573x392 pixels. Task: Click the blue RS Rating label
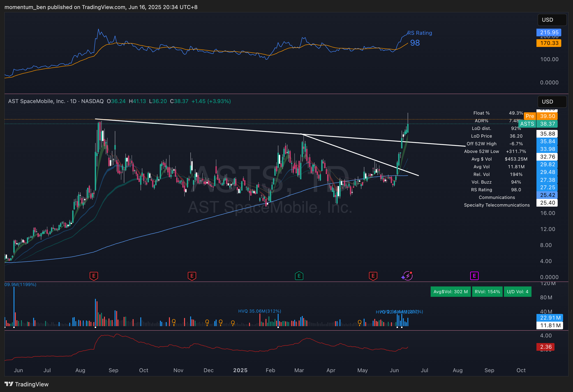419,33
